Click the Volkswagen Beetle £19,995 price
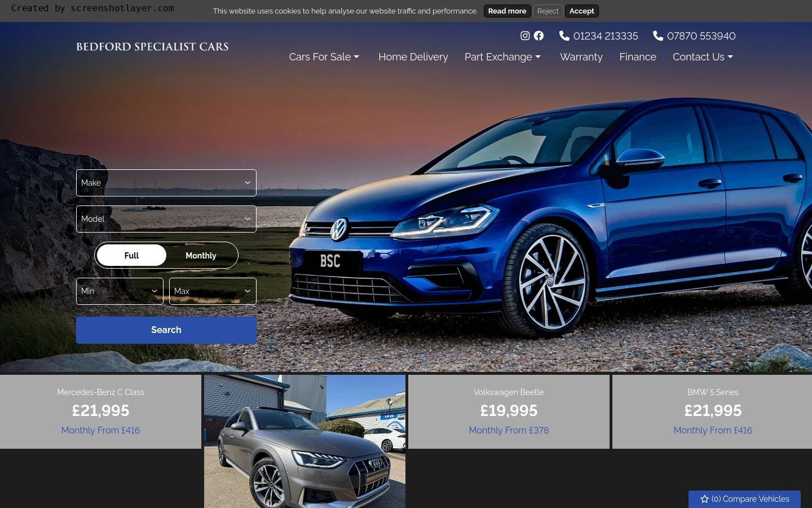This screenshot has height=508, width=812. [x=509, y=410]
